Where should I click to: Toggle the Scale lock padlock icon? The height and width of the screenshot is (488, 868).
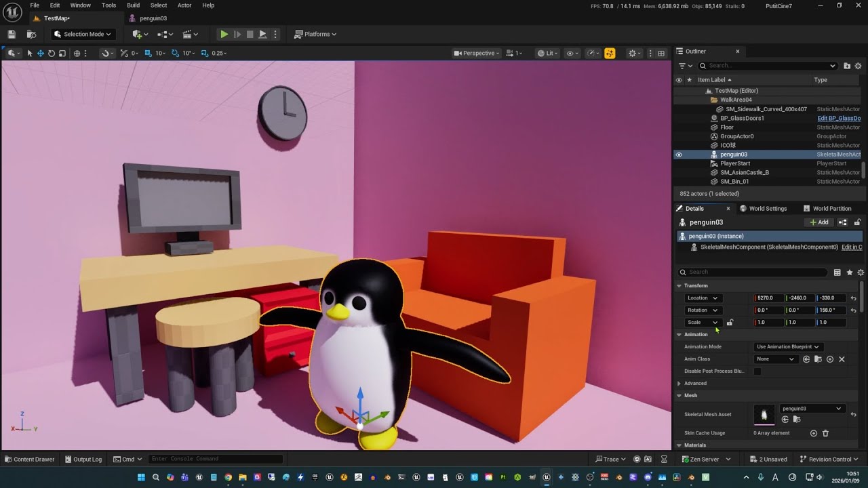click(x=730, y=323)
